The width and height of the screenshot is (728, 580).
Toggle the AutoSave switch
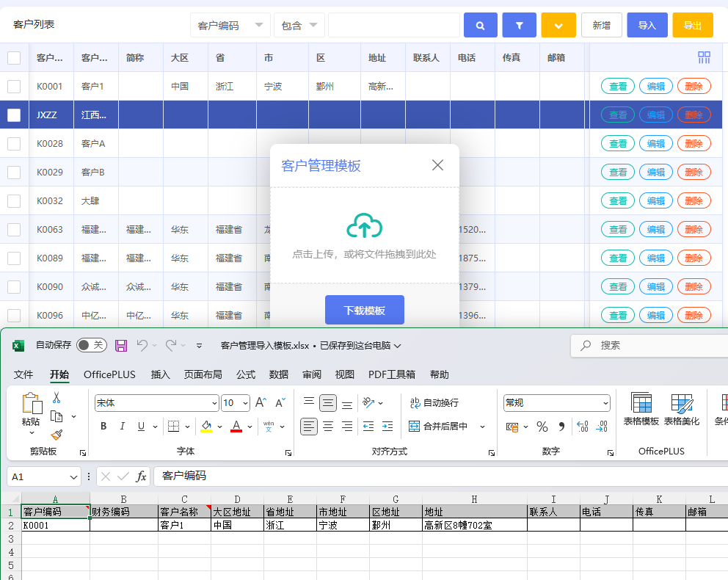(91, 345)
